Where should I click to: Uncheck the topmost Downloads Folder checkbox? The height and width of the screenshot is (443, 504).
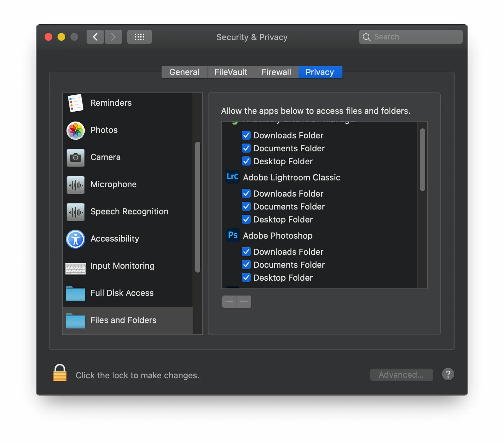click(246, 135)
